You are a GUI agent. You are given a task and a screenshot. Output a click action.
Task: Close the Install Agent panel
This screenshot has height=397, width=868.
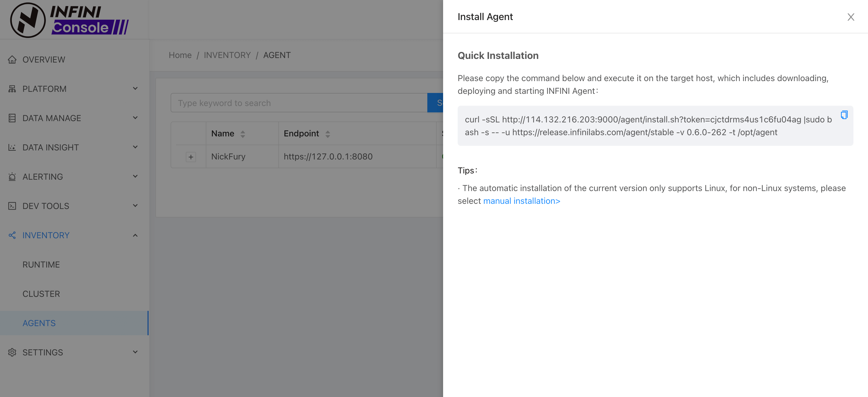point(850,17)
